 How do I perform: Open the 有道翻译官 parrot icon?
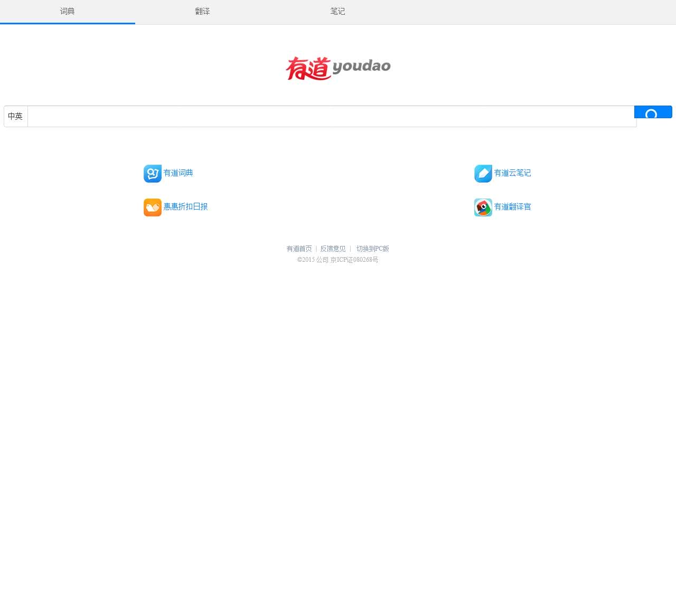click(483, 207)
